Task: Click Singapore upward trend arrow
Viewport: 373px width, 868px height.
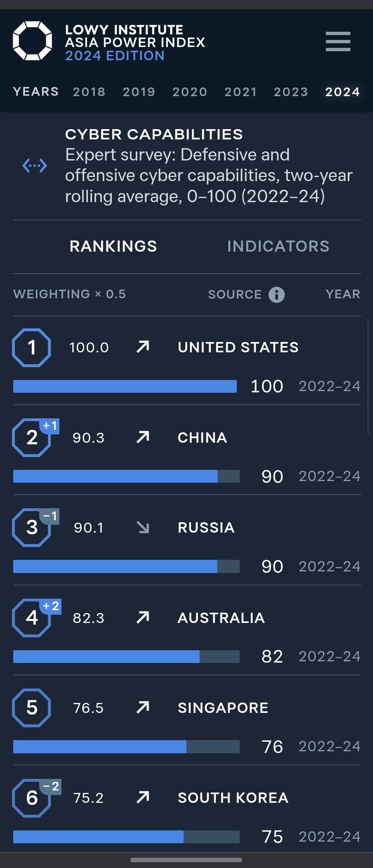Action: click(143, 708)
